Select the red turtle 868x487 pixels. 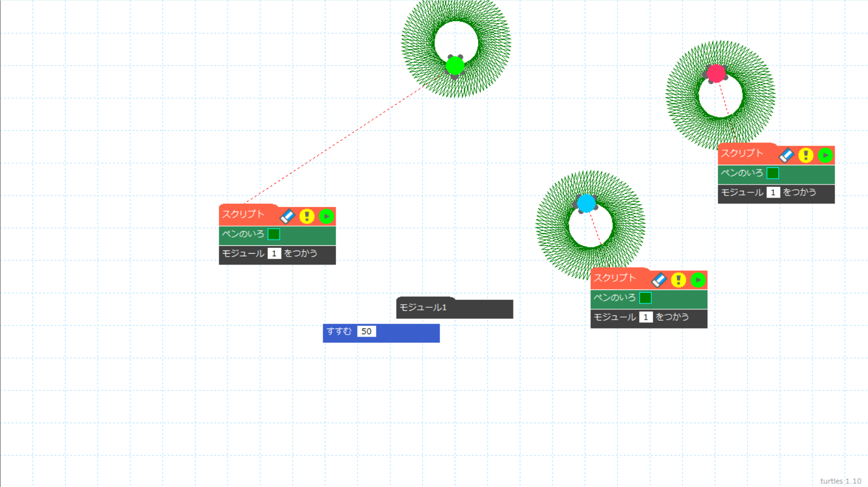[716, 74]
